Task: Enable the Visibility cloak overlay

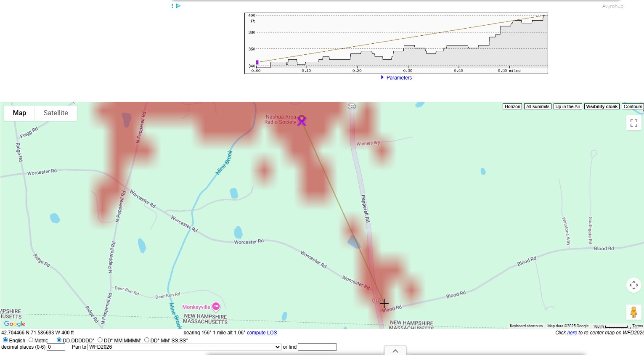Action: 602,107
